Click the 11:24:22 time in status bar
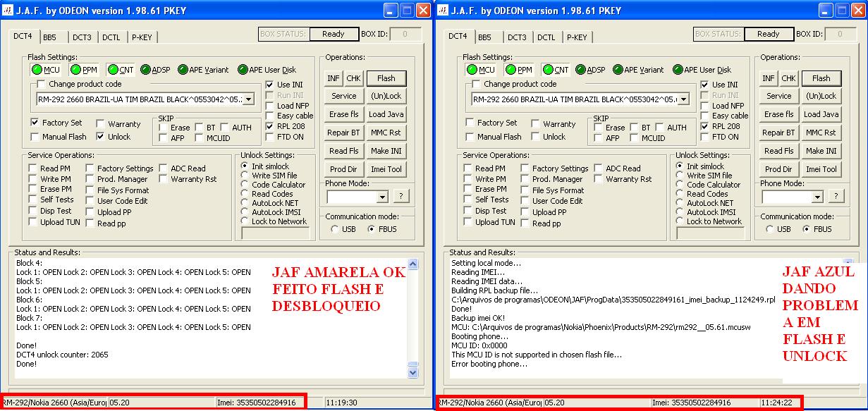The height and width of the screenshot is (411, 868). click(x=776, y=403)
